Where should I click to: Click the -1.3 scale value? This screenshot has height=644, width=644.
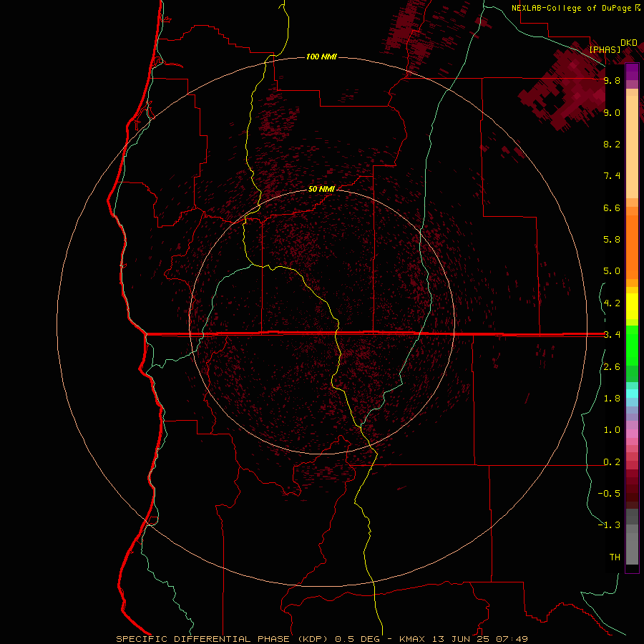609,525
